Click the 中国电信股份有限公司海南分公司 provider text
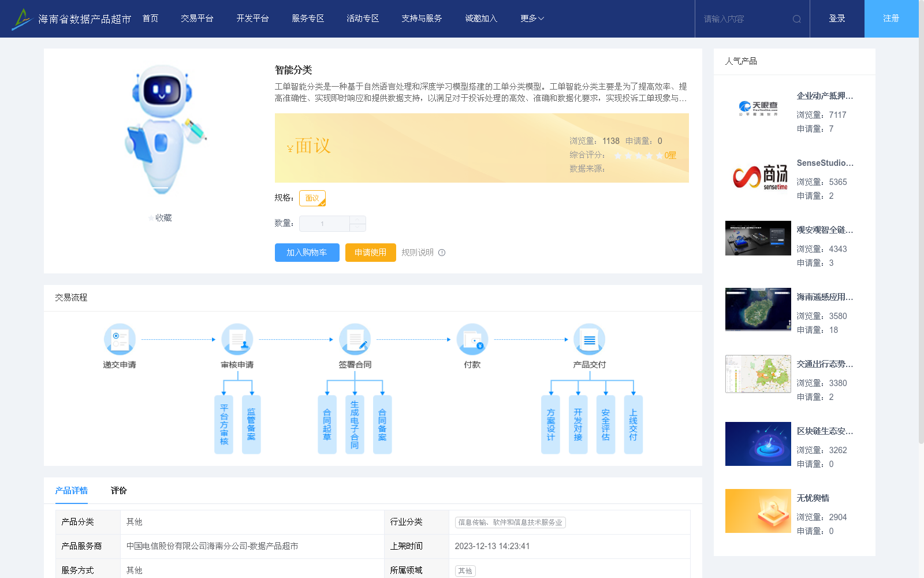 coord(213,546)
